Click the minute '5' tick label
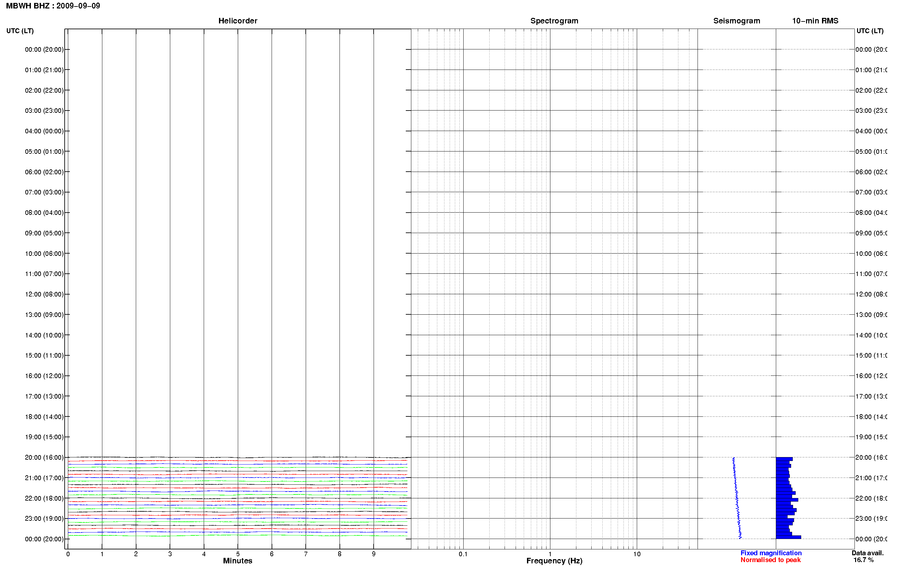924x578 pixels. tap(237, 554)
